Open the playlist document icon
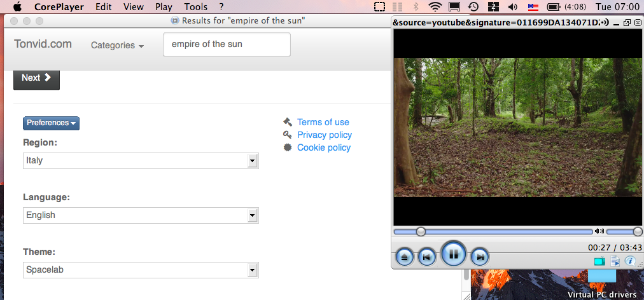This screenshot has width=644, height=300. coord(615,261)
